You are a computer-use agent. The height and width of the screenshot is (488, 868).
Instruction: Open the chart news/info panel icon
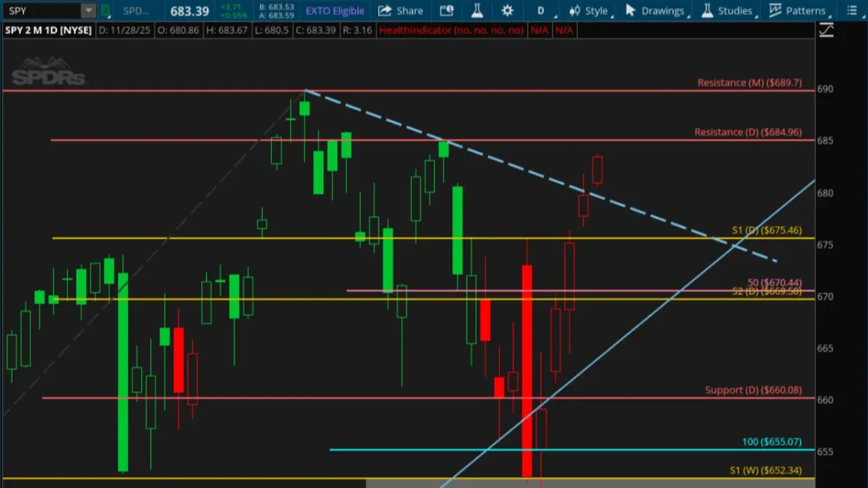point(447,11)
